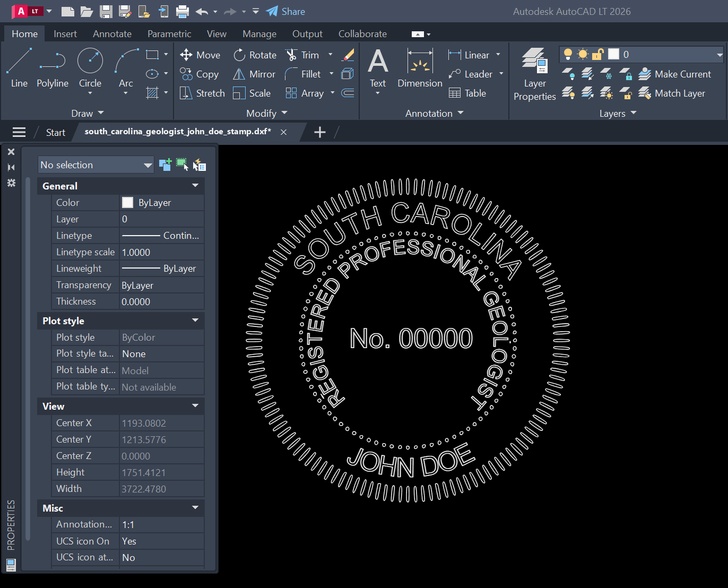Expand the Layers panel flyout
728x588 pixels.
tap(618, 114)
